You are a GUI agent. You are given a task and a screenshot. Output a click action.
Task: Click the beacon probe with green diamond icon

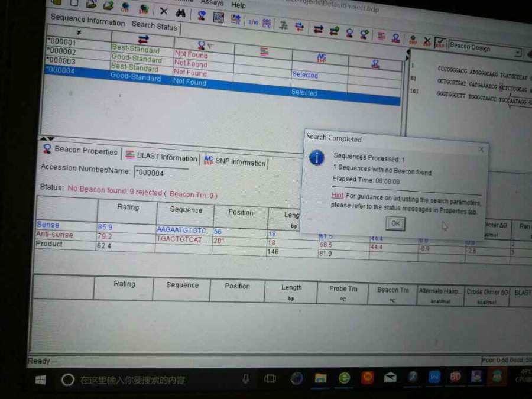point(364,34)
